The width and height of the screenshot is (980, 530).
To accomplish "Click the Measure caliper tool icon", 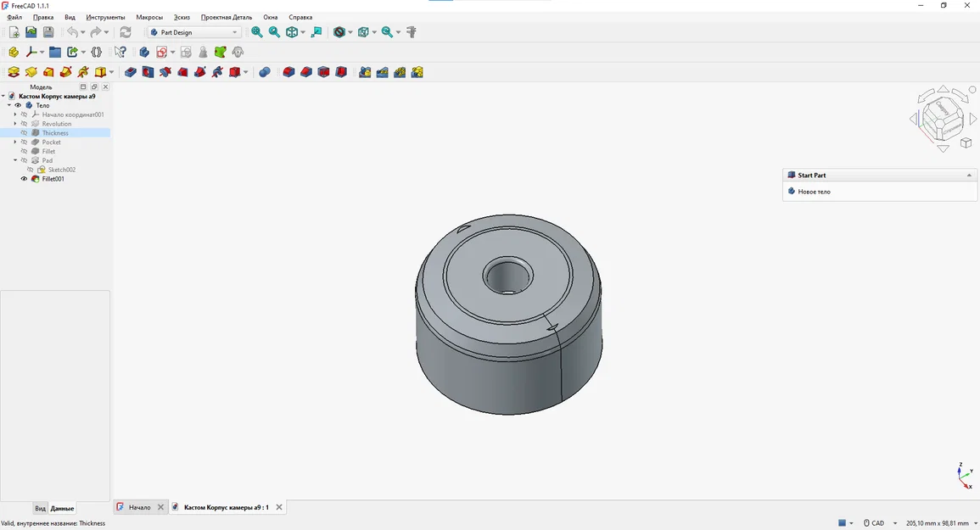I will click(x=412, y=32).
